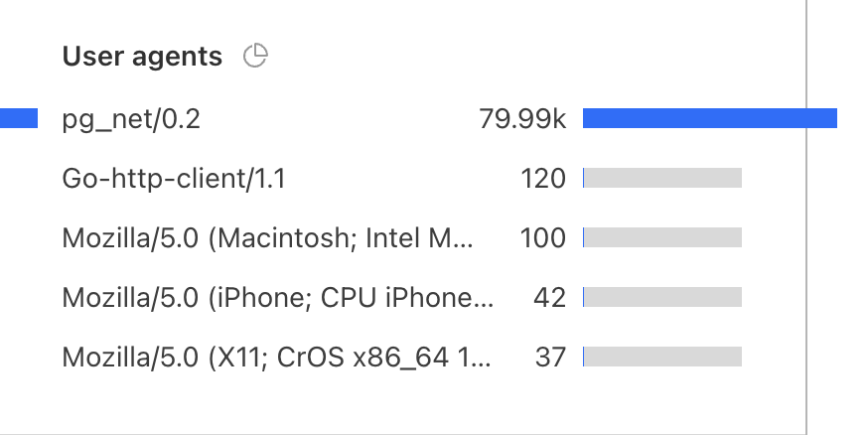Image resolution: width=868 pixels, height=435 pixels.
Task: Click the blue bar for pg_net/0.2
Action: [x=709, y=119]
